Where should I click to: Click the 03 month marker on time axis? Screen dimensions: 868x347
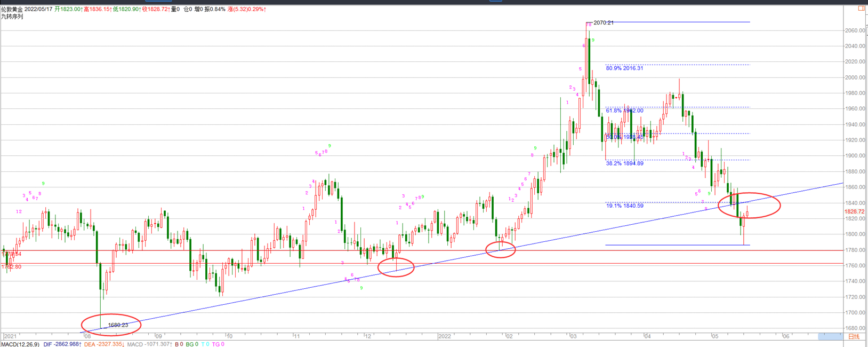tap(573, 336)
